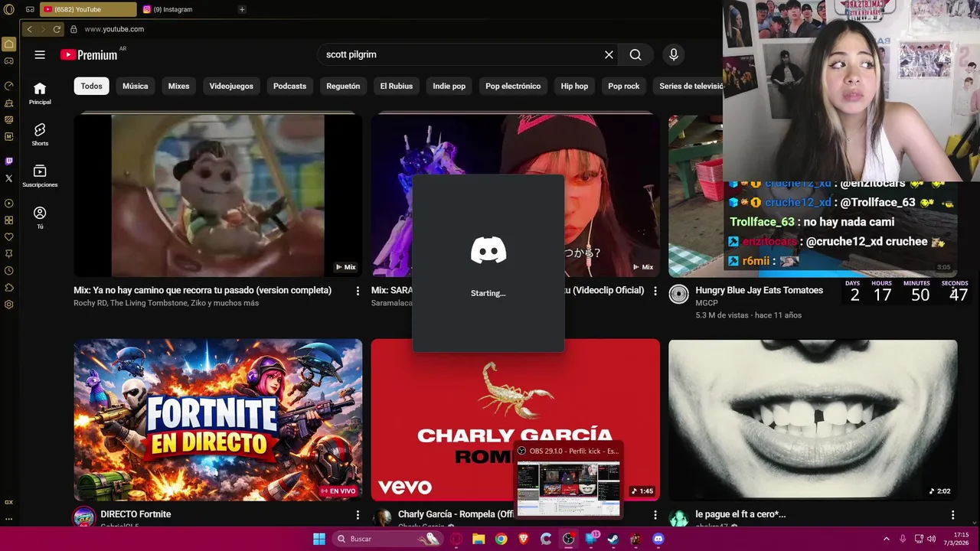
Task: Open X (Twitter) panel in sidebar
Action: coord(9,178)
